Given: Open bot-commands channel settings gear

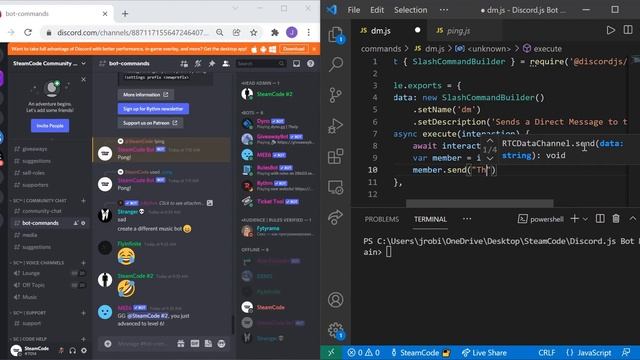Looking at the screenshot, I should (x=83, y=223).
